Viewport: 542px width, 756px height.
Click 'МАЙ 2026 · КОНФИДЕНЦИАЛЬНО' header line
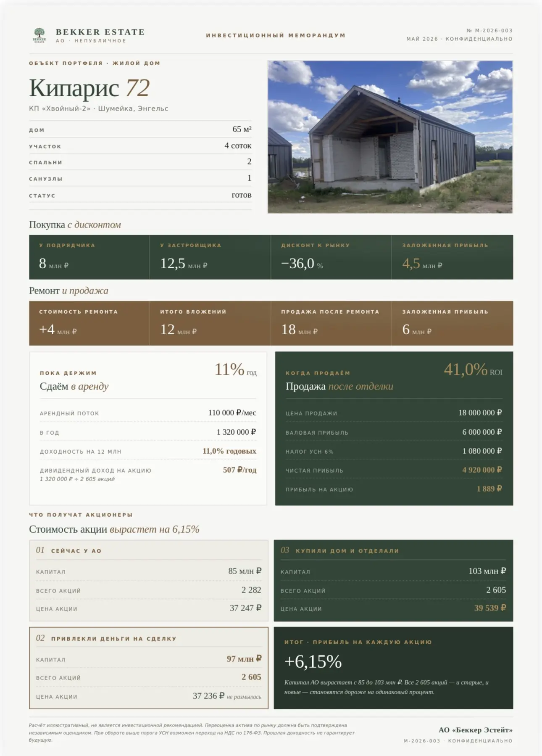coord(459,39)
